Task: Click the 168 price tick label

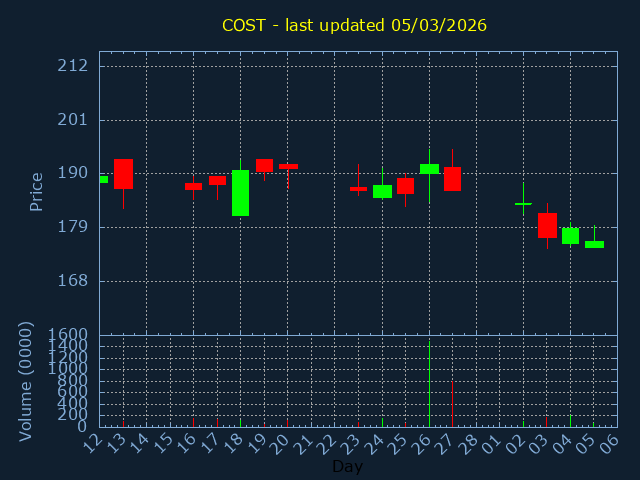Action: tap(73, 281)
